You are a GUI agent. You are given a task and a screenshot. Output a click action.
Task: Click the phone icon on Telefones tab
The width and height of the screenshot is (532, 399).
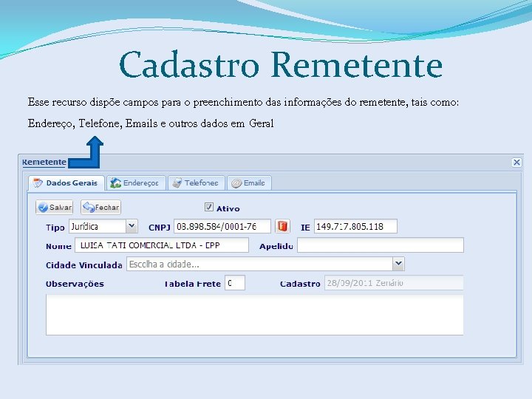(177, 183)
